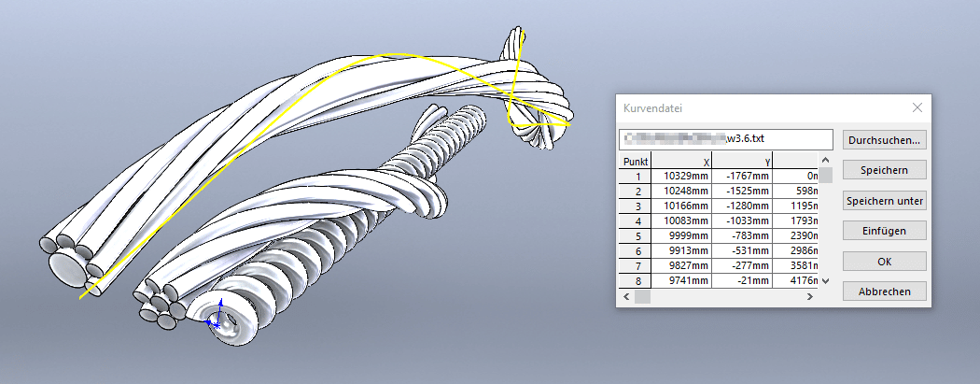This screenshot has height=384, width=980.
Task: Click the horizontal scrollbar thumb
Action: (x=643, y=297)
